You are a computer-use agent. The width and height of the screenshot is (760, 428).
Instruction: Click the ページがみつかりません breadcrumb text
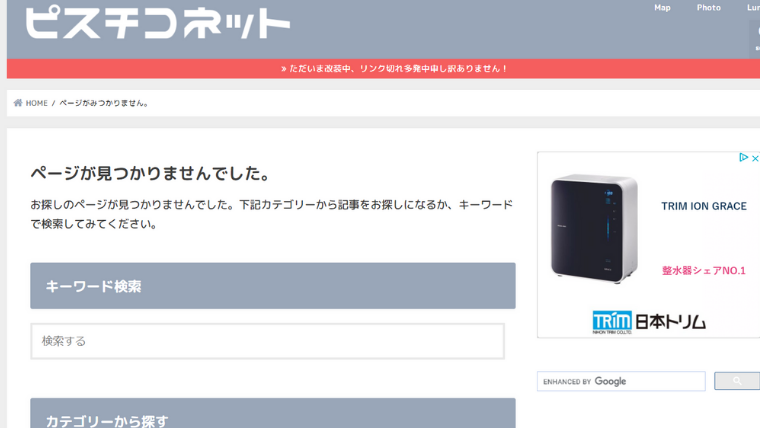104,103
